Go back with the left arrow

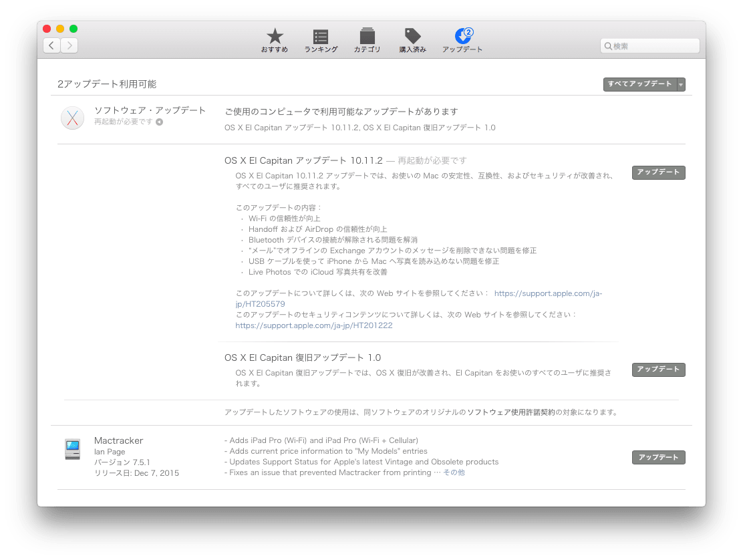coord(51,45)
